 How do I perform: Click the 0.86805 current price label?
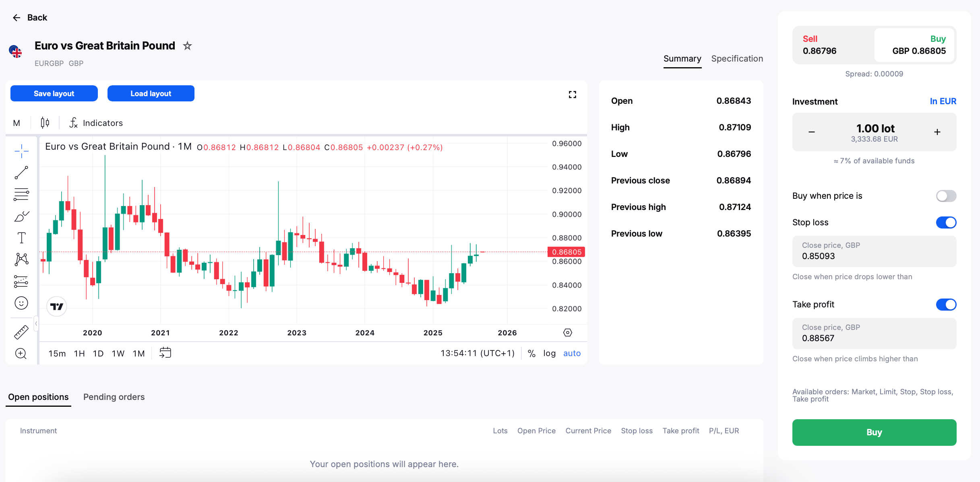tap(566, 252)
